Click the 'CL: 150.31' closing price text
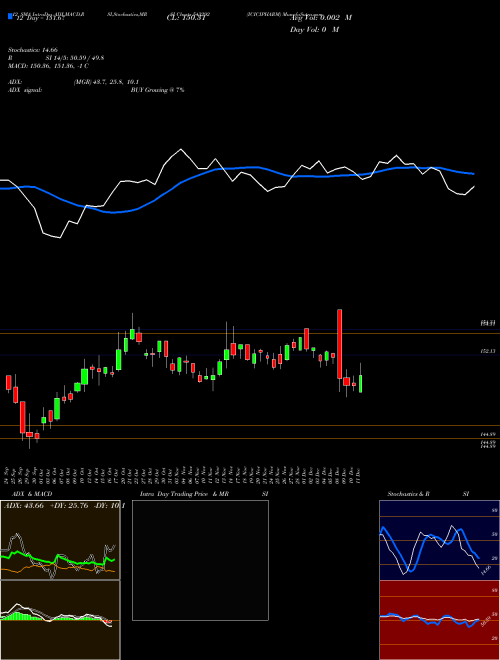The image size is (500, 660). [186, 18]
